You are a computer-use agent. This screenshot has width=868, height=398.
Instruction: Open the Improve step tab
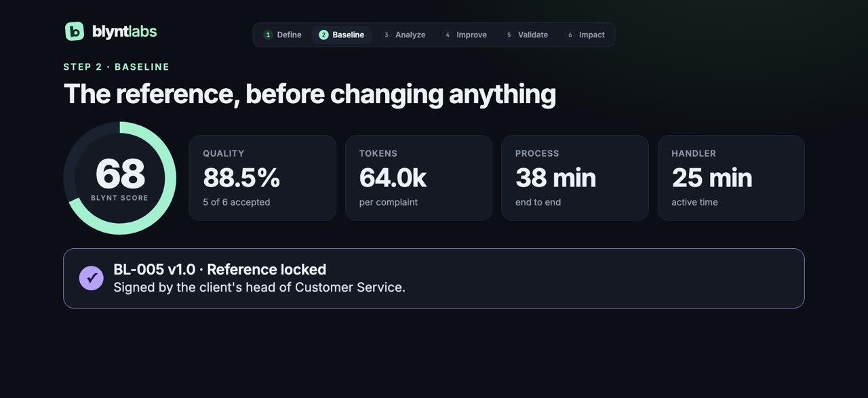pyautogui.click(x=465, y=35)
